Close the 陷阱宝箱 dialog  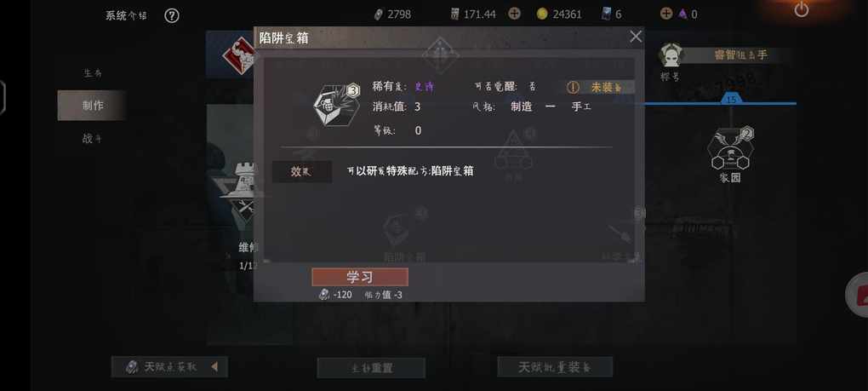point(636,37)
